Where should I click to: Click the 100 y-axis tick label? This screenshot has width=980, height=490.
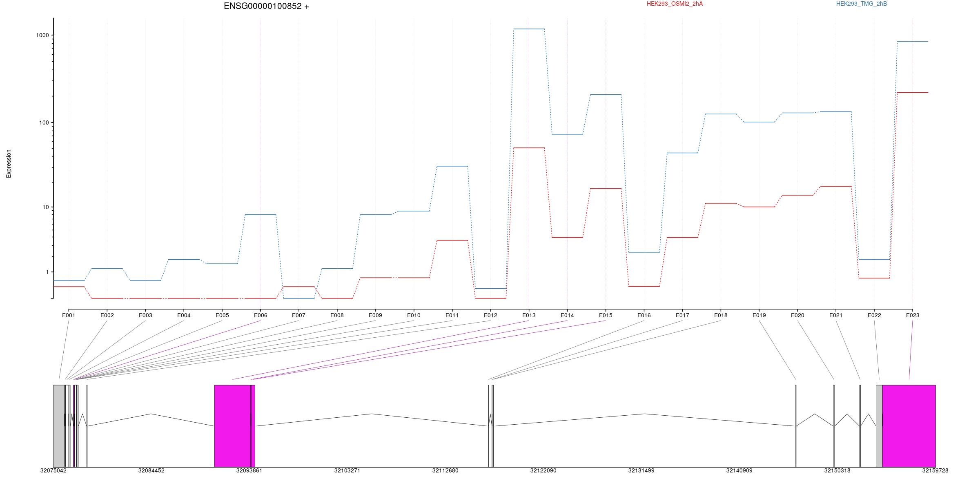tap(44, 122)
